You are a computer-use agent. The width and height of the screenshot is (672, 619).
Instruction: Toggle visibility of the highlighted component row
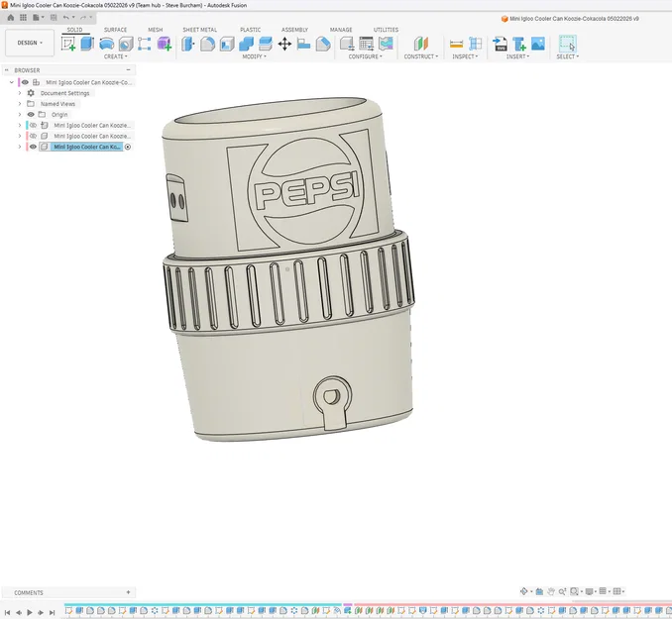33,147
